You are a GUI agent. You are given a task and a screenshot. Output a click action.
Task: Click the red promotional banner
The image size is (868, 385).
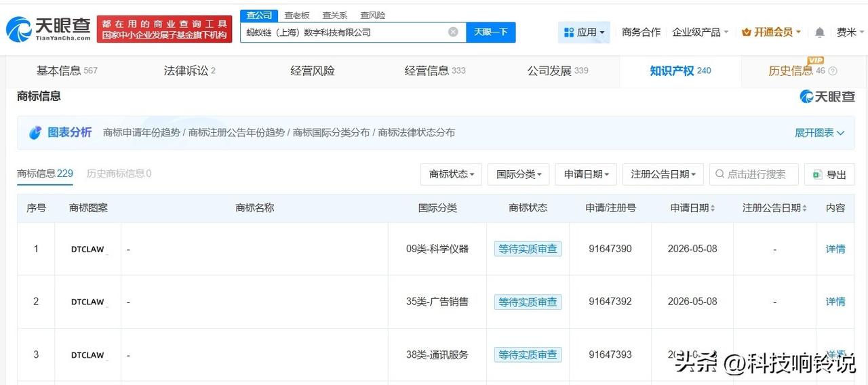click(x=165, y=29)
